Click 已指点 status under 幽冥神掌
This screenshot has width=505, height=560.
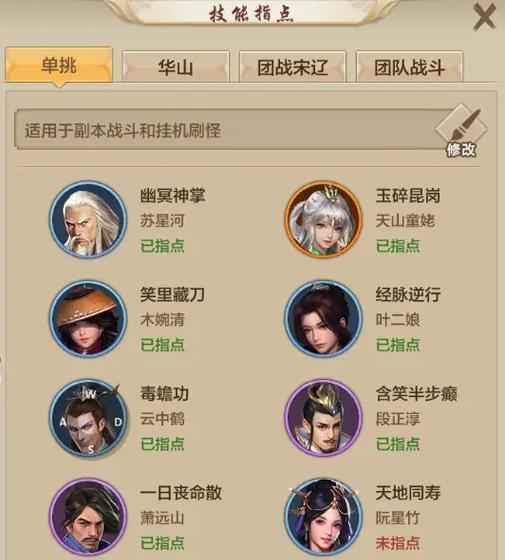[x=162, y=246]
